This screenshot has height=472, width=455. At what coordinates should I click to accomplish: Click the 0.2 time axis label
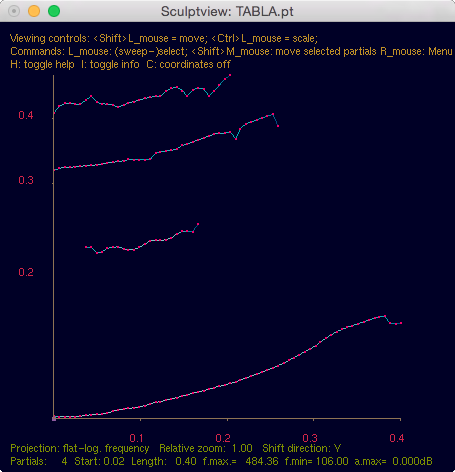pyautogui.click(x=223, y=438)
